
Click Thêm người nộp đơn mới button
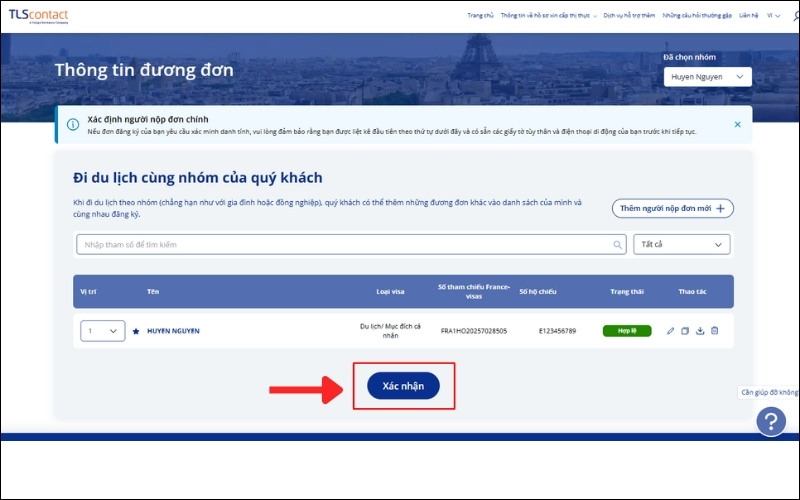click(x=672, y=208)
